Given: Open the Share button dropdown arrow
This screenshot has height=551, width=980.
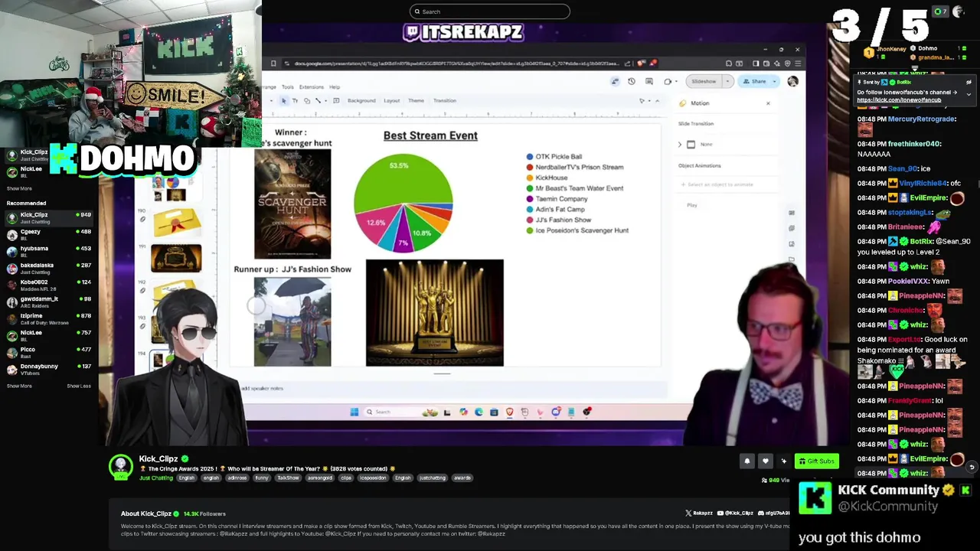Looking at the screenshot, I should (x=774, y=81).
